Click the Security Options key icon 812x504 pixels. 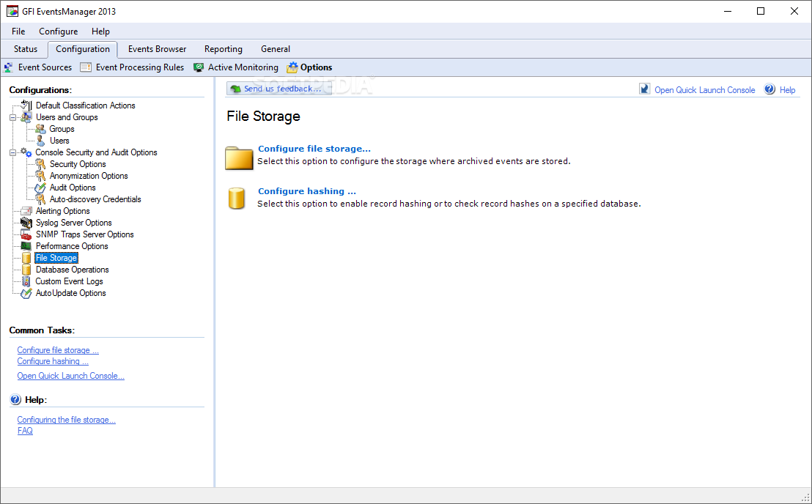[x=40, y=164]
